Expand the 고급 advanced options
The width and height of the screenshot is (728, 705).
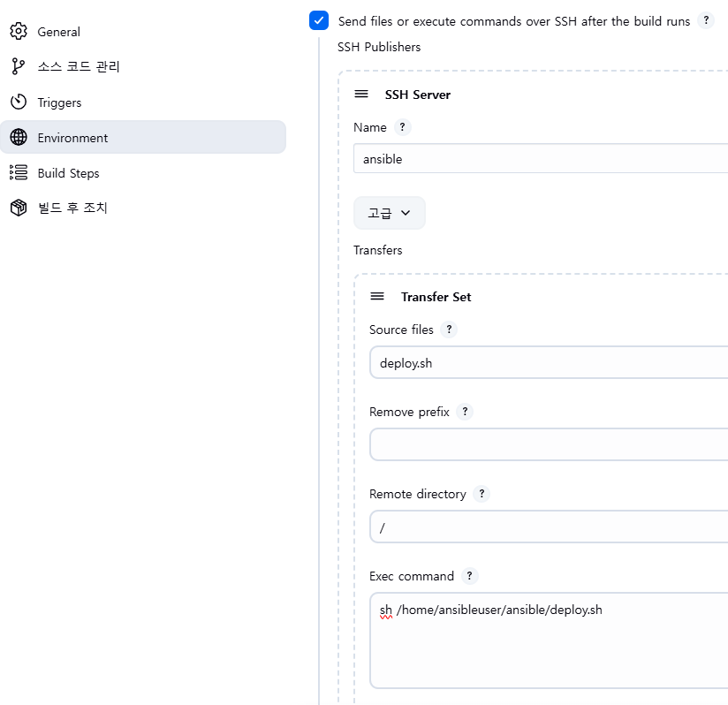(389, 213)
